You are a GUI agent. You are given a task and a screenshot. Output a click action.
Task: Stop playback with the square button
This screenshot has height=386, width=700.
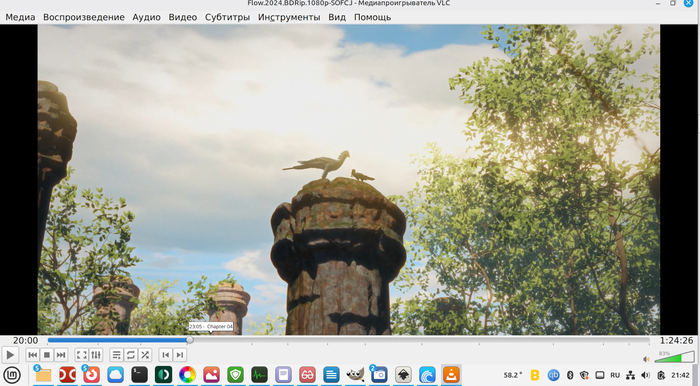pyautogui.click(x=47, y=355)
